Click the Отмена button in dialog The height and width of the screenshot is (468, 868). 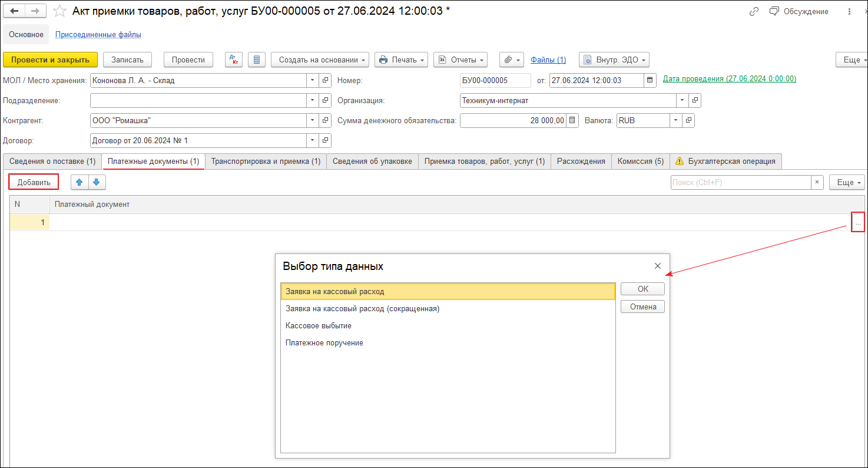click(642, 306)
